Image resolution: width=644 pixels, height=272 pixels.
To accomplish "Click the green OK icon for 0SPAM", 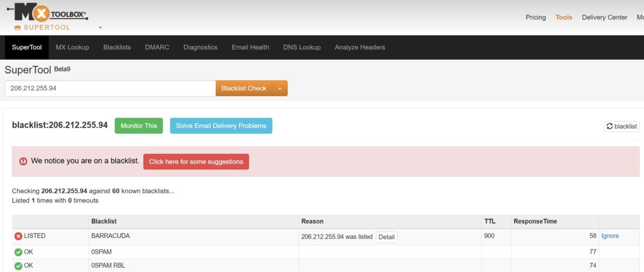I will coord(18,252).
